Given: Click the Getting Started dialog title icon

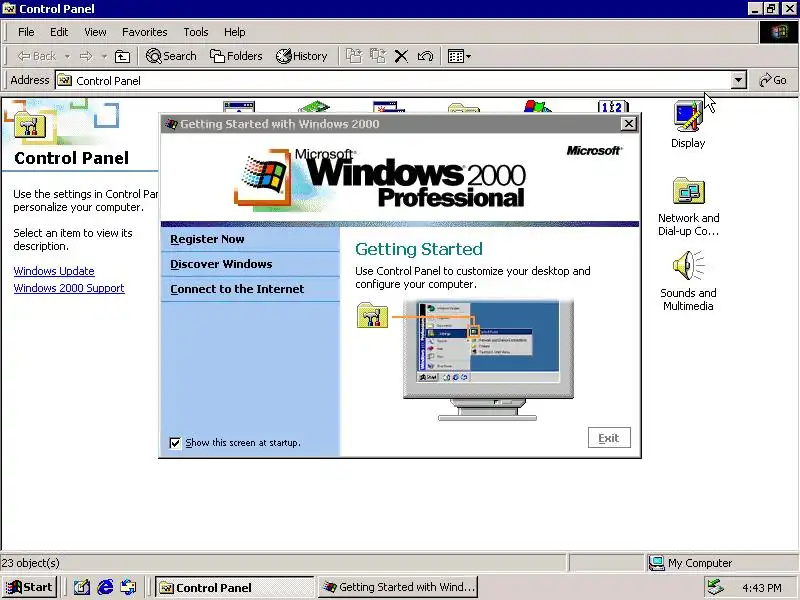Looking at the screenshot, I should (x=171, y=123).
